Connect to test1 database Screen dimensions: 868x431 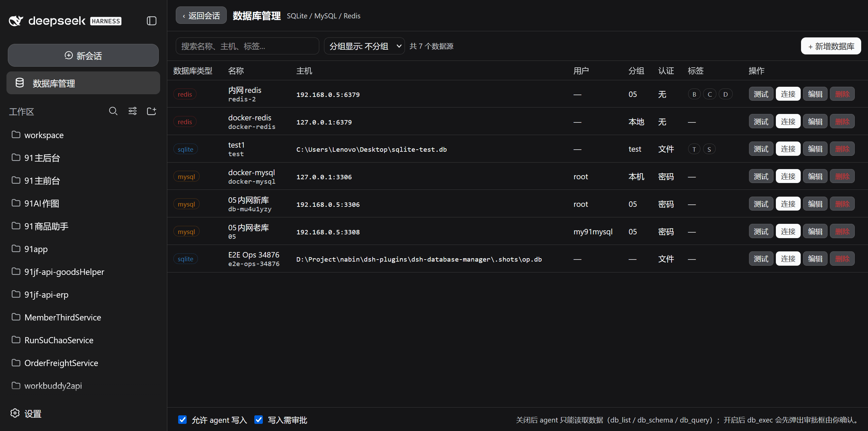(x=788, y=149)
